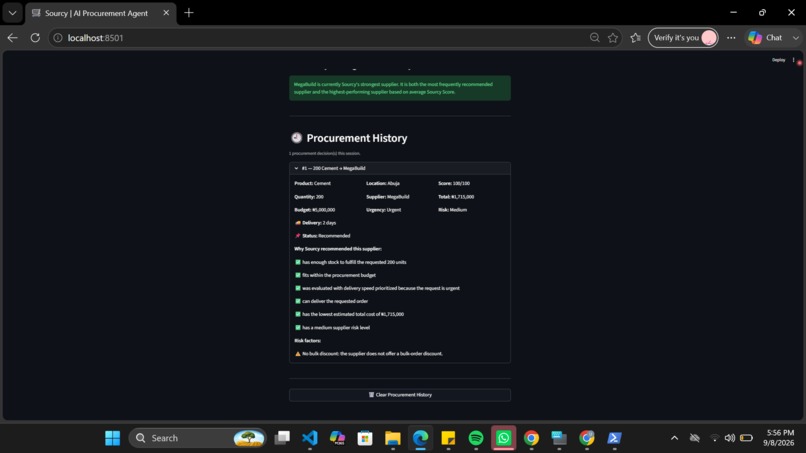
Task: Open the volume control in system tray
Action: click(730, 438)
